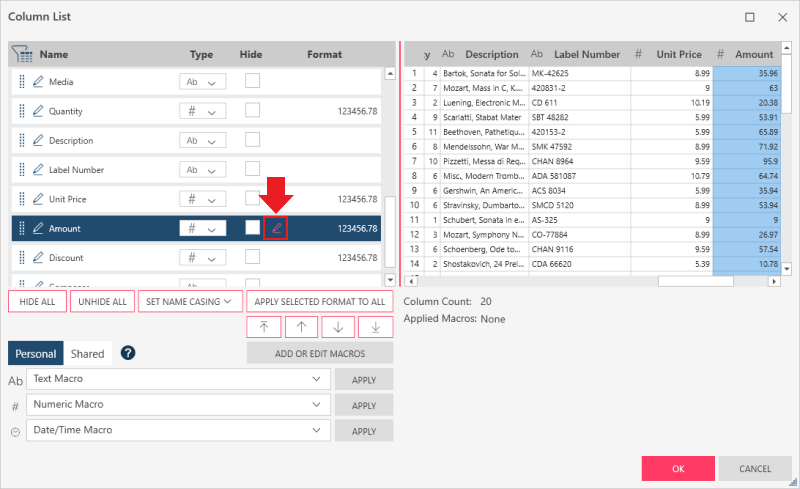Viewport: 800px width, 489px height.
Task: Expand the Set Name Casing dropdown
Action: 190,302
